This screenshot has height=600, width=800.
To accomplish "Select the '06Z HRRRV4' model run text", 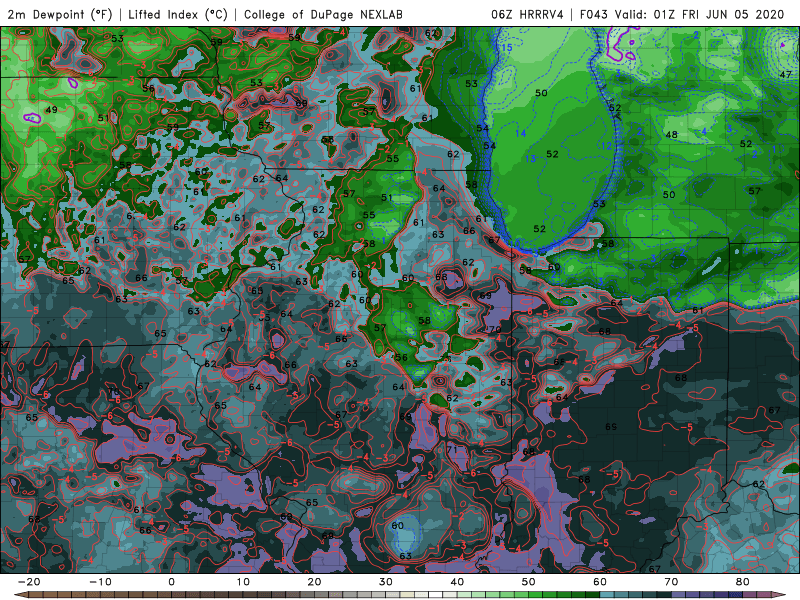I will (x=527, y=14).
